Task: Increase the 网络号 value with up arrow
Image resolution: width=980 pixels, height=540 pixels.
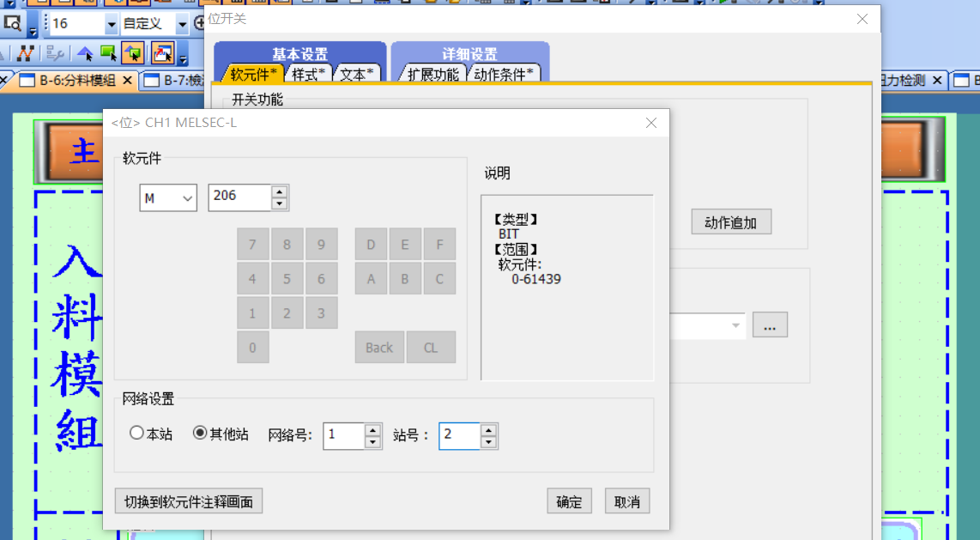Action: (372, 430)
